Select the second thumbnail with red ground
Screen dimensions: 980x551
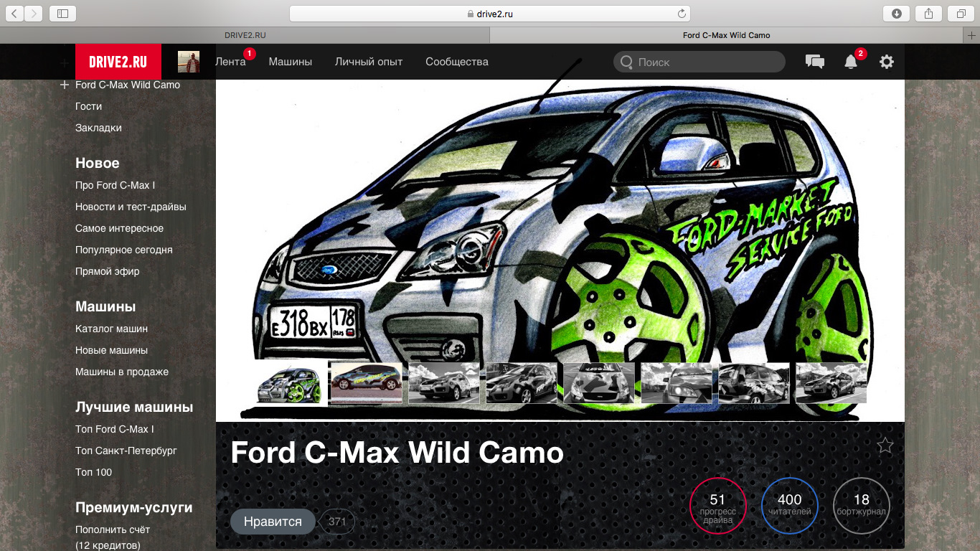(x=366, y=383)
